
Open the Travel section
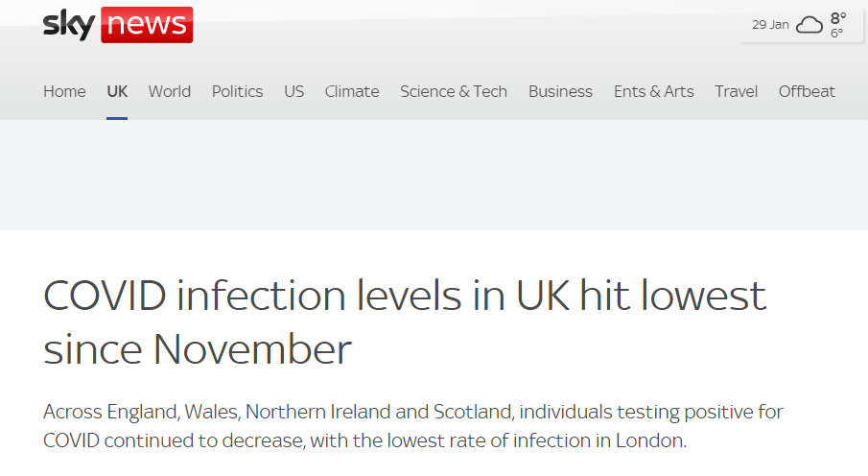tap(736, 91)
